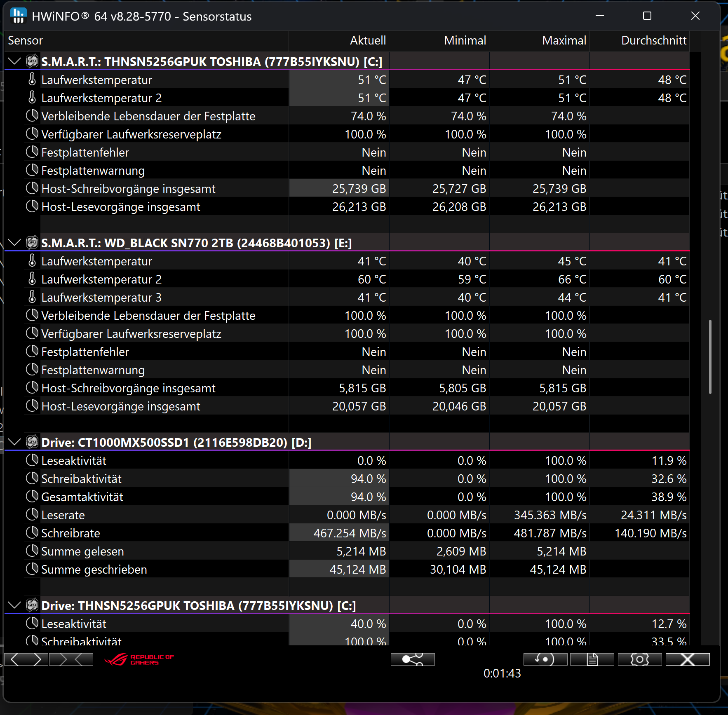Click the elapsed time 0:01:43 display
Image resolution: width=728 pixels, height=715 pixels.
502,673
